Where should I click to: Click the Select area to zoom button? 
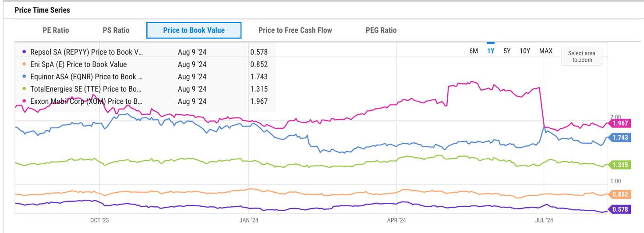[x=582, y=56]
